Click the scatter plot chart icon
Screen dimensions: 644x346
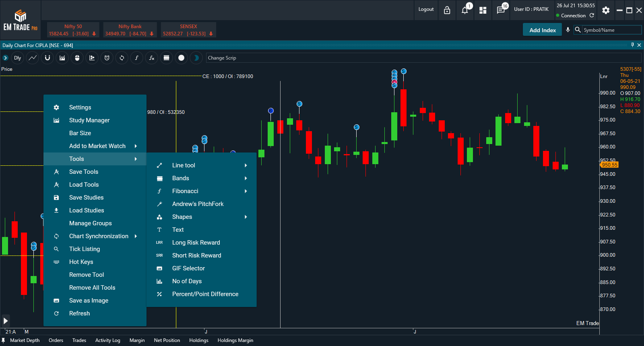coord(92,58)
